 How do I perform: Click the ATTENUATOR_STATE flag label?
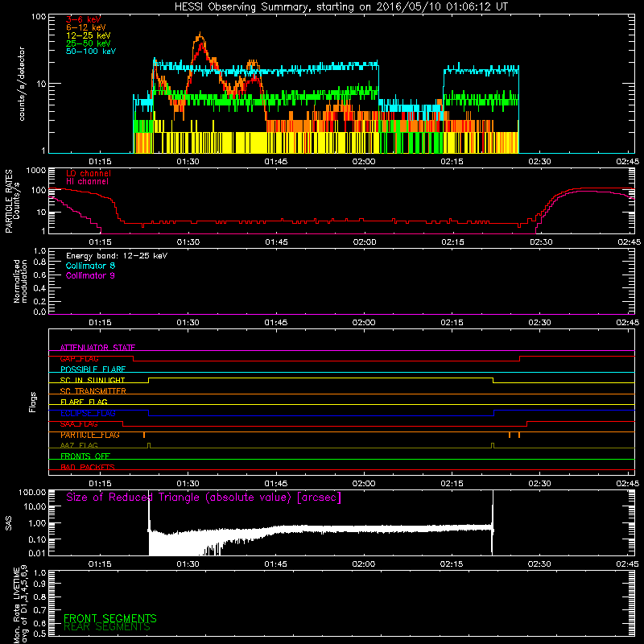(97, 348)
